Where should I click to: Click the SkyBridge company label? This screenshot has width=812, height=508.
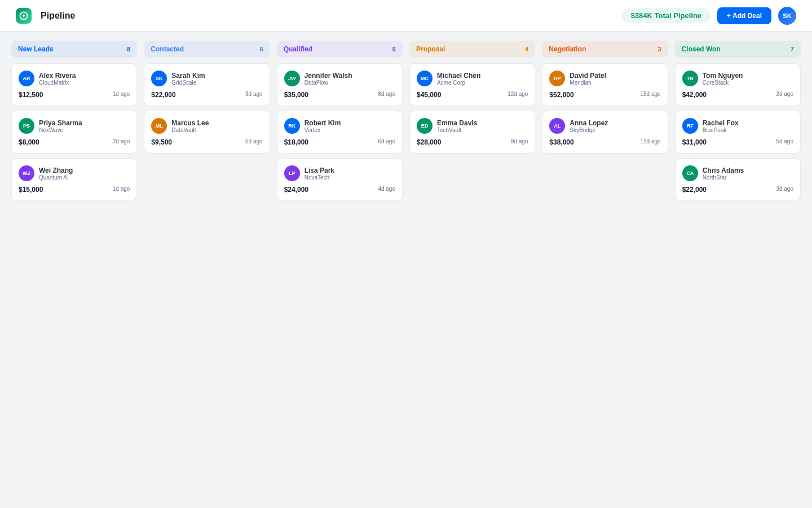click(582, 130)
